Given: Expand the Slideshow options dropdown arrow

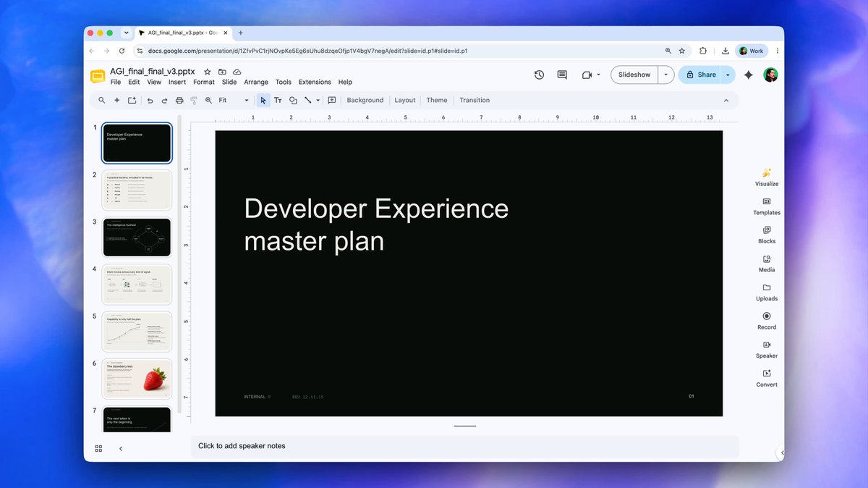Looking at the screenshot, I should click(666, 75).
